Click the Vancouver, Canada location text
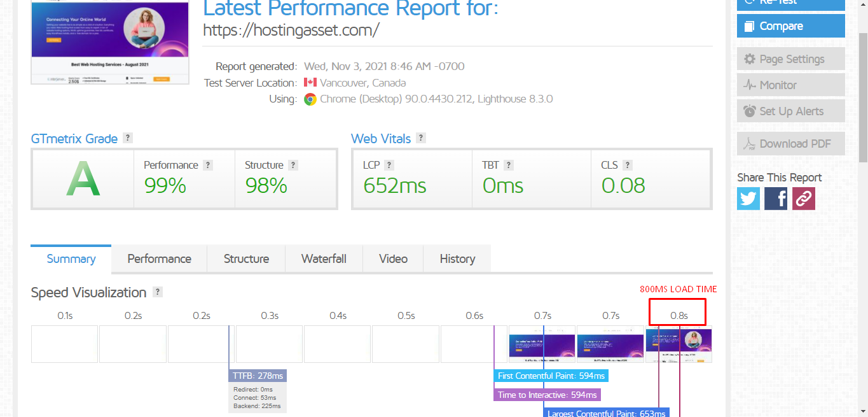 (x=362, y=83)
